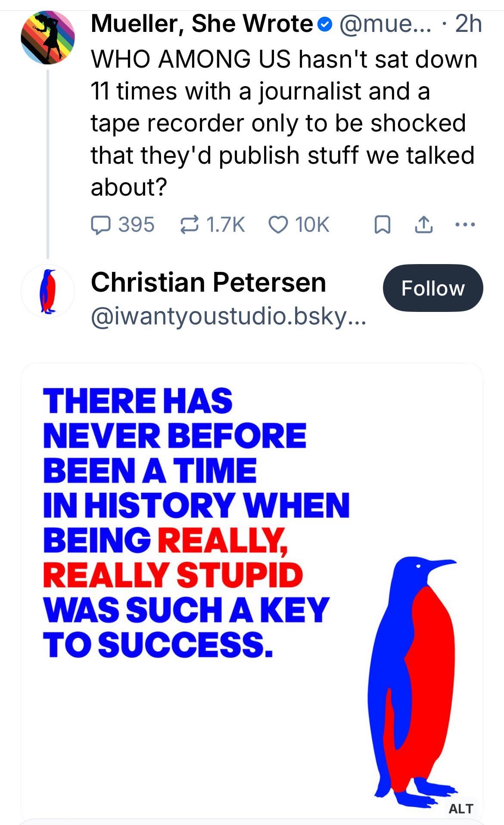Reply to the Mueller, She Wrote post
Image resolution: width=504 pixels, height=825 pixels.
click(101, 224)
